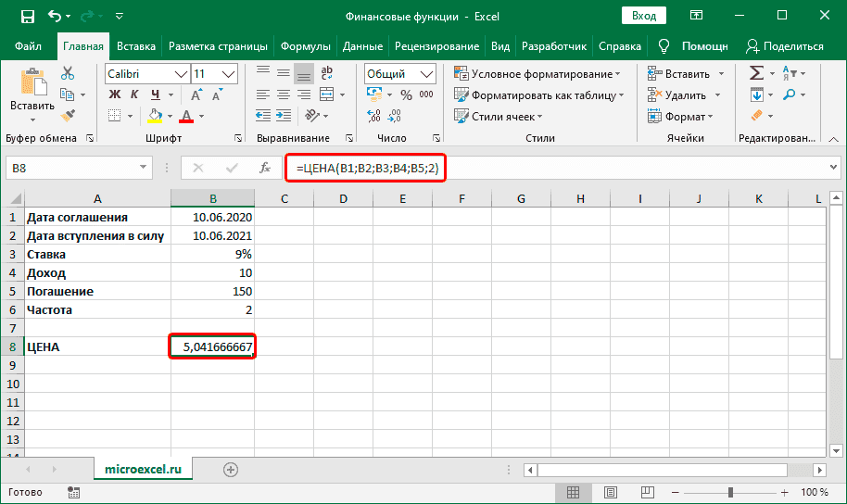The width and height of the screenshot is (847, 504).
Task: Expand the Общий number format dropdown
Action: [x=427, y=73]
